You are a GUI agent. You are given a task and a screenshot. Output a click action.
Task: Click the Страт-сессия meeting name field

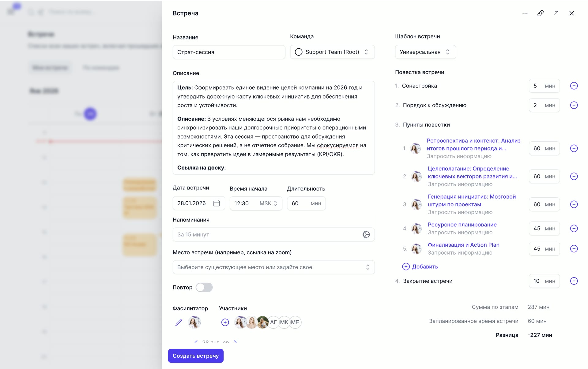point(229,52)
